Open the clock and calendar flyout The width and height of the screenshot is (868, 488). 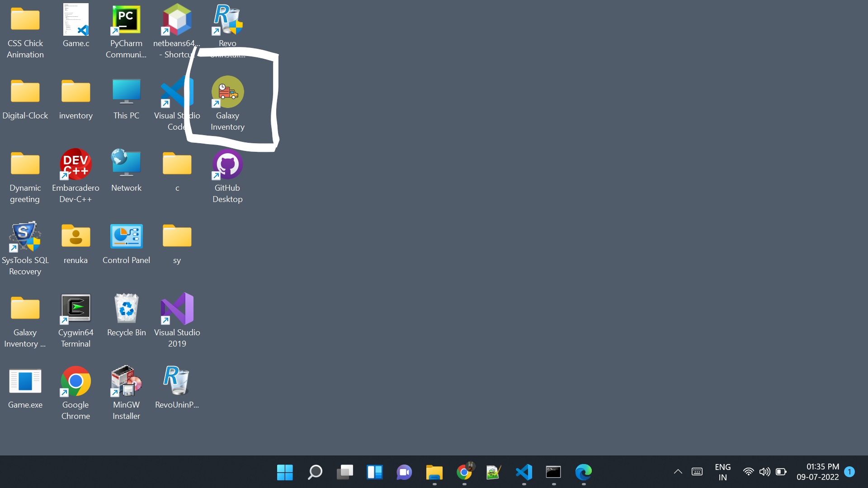[817, 472]
